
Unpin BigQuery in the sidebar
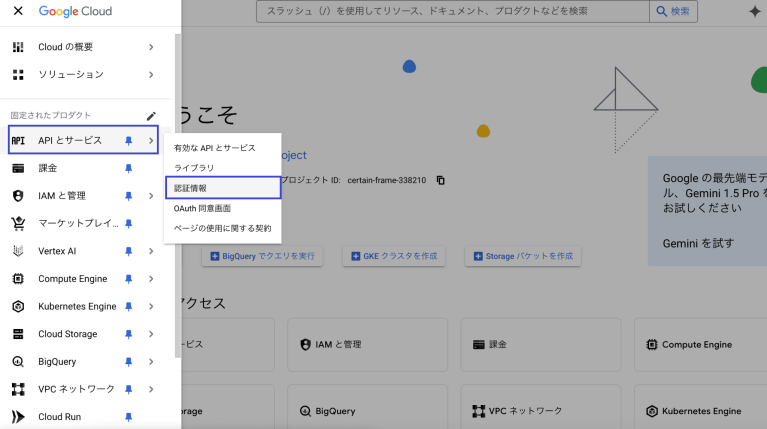pos(129,362)
